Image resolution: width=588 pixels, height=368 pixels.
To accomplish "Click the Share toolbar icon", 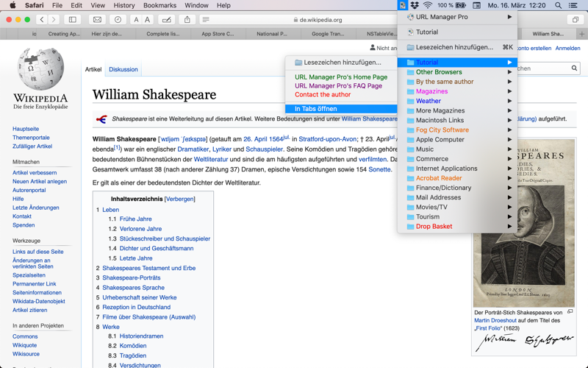I will pyautogui.click(x=187, y=20).
